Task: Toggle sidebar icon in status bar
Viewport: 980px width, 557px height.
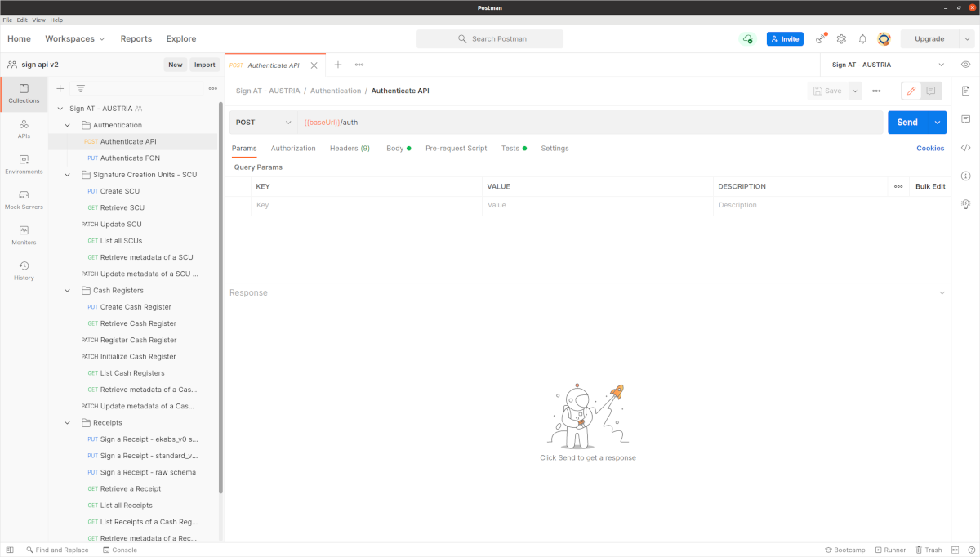Action: (x=11, y=550)
